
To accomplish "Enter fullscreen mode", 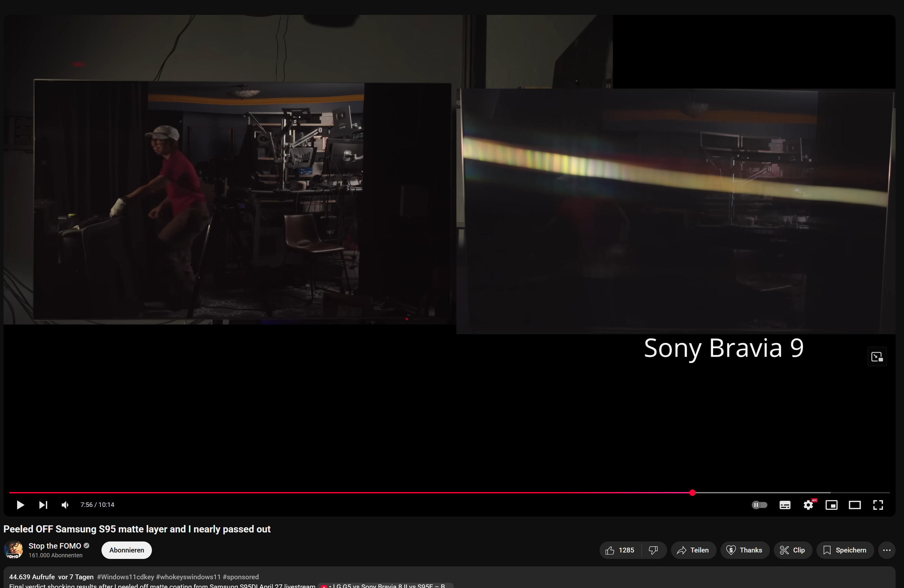I will tap(878, 505).
